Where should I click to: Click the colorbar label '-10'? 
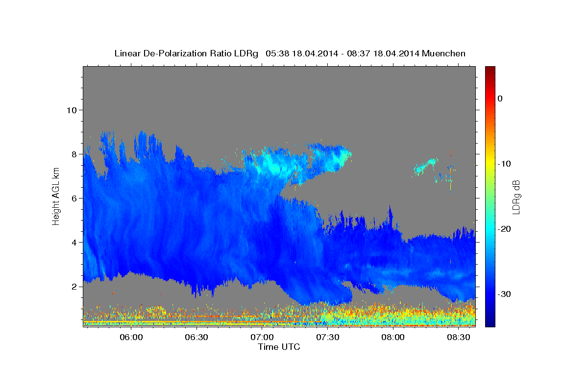[x=505, y=164]
